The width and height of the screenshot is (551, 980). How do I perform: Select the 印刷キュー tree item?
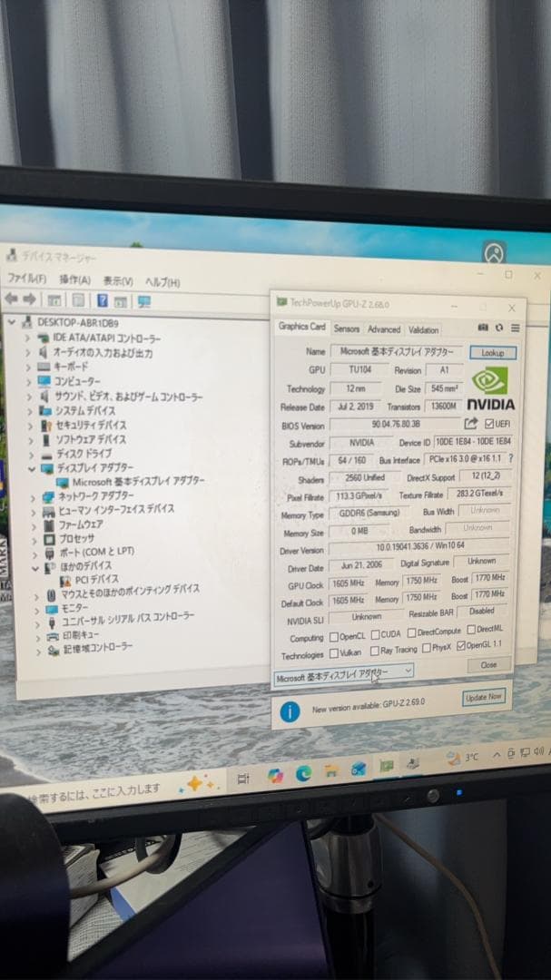(74, 635)
